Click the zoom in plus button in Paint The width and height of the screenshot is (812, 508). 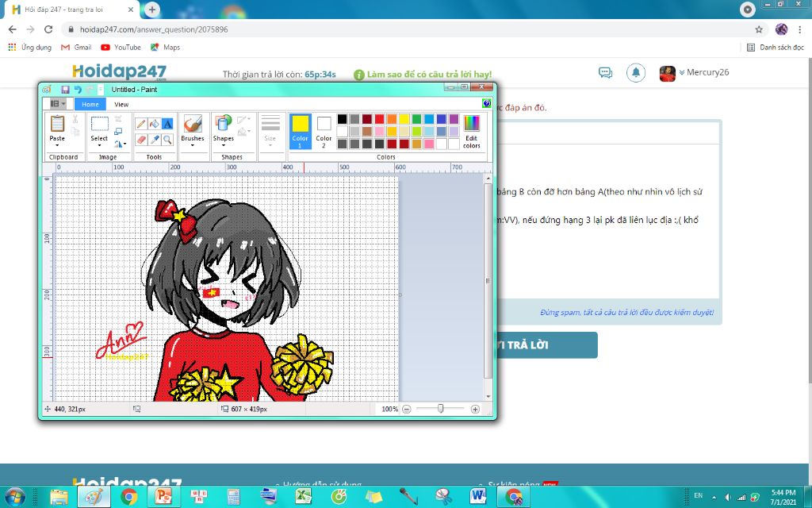475,409
